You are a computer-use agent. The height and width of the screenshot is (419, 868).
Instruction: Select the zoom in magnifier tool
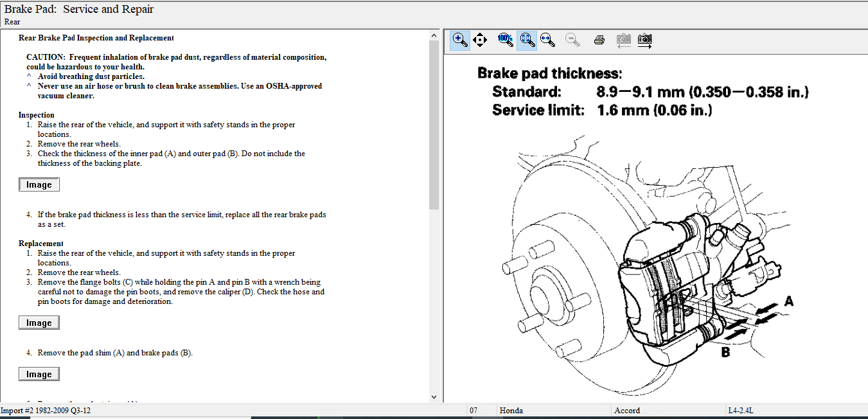click(460, 40)
